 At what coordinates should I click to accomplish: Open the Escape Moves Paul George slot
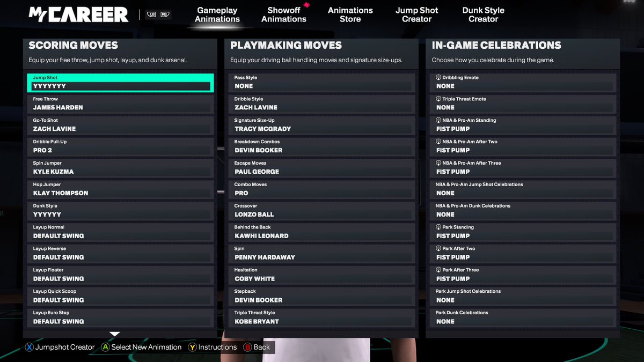point(321,168)
